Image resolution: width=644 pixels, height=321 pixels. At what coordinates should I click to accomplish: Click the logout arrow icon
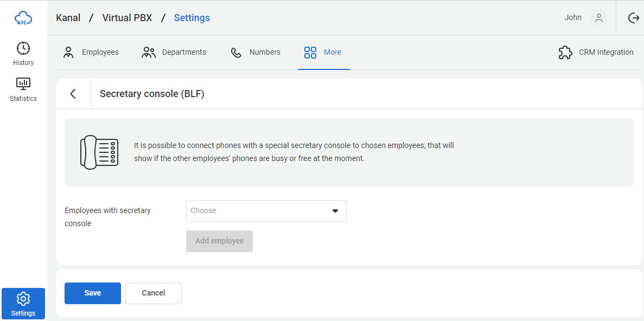[x=633, y=18]
